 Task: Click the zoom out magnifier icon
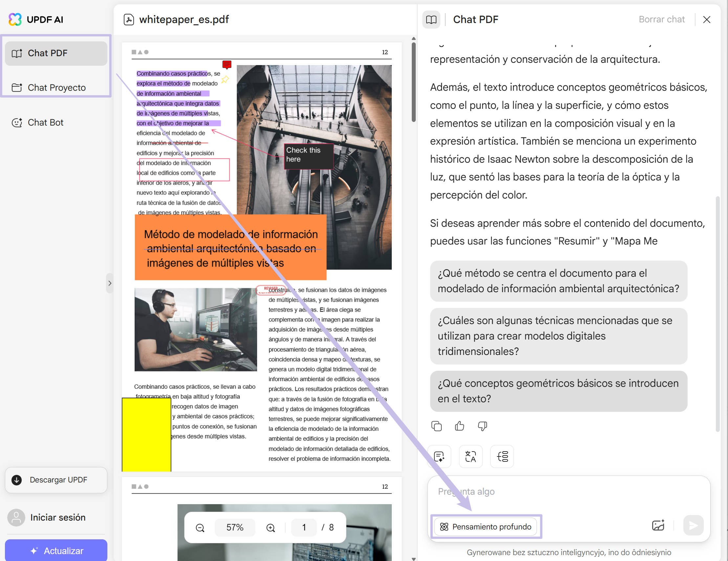click(200, 528)
